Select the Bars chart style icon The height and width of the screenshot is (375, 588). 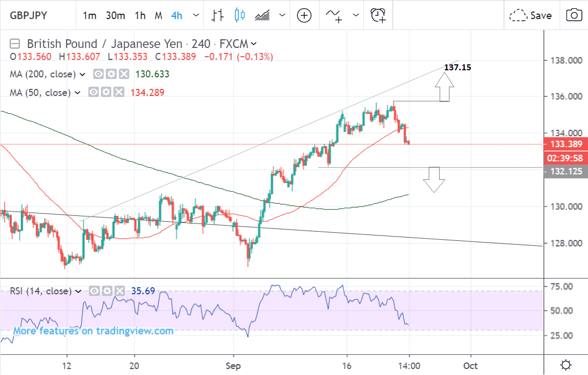(218, 15)
